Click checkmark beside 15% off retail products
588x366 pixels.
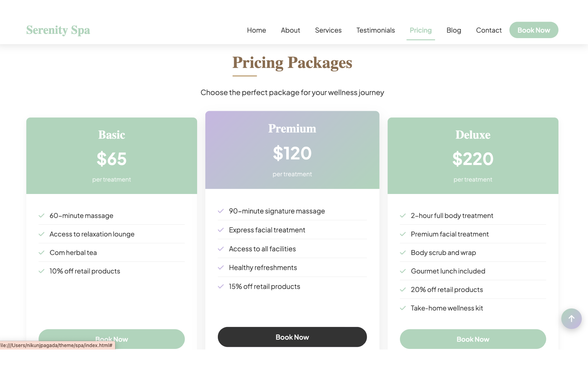pyautogui.click(x=221, y=286)
